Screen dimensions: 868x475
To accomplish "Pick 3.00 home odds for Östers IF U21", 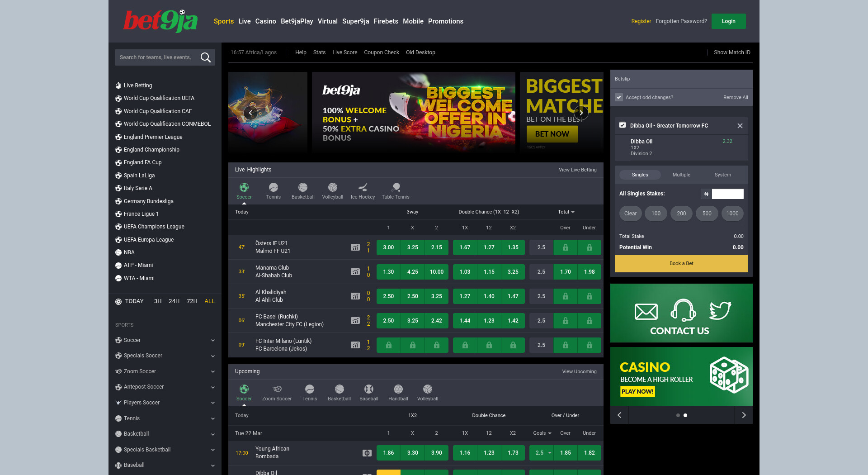I will click(388, 247).
